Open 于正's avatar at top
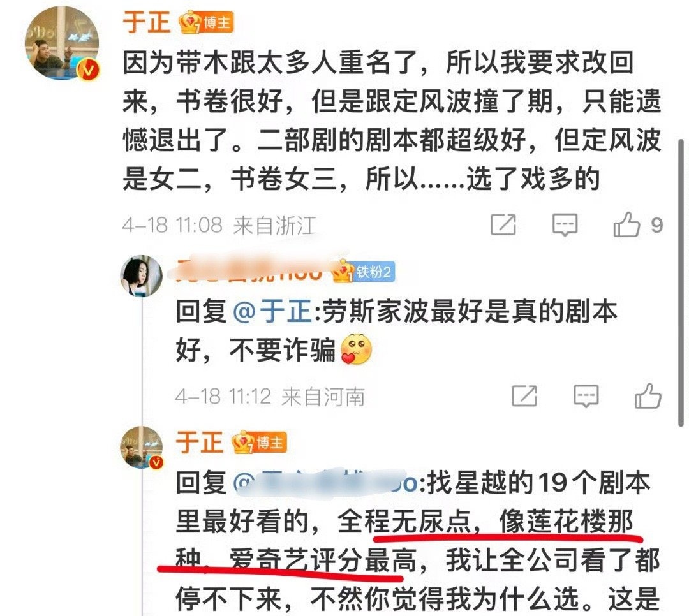The image size is (689, 616). point(63,43)
